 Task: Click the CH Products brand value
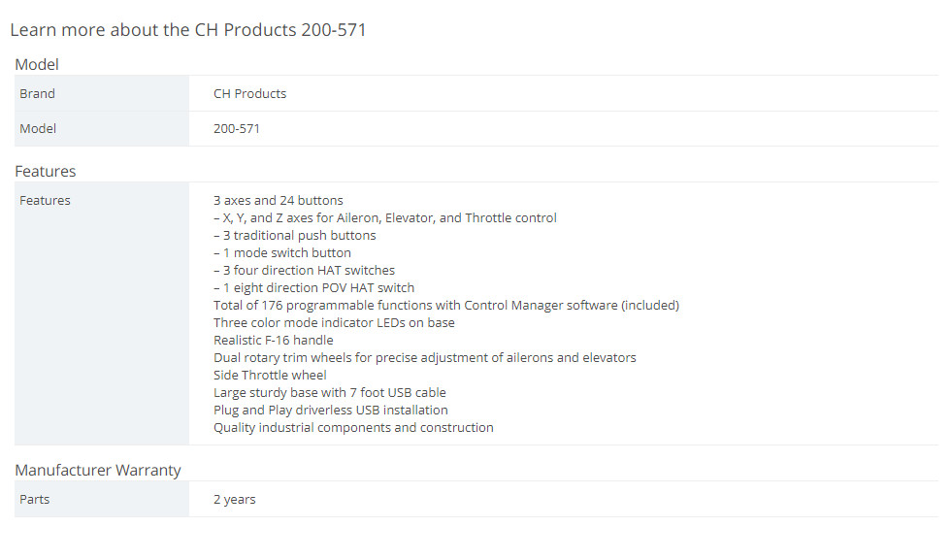(249, 93)
